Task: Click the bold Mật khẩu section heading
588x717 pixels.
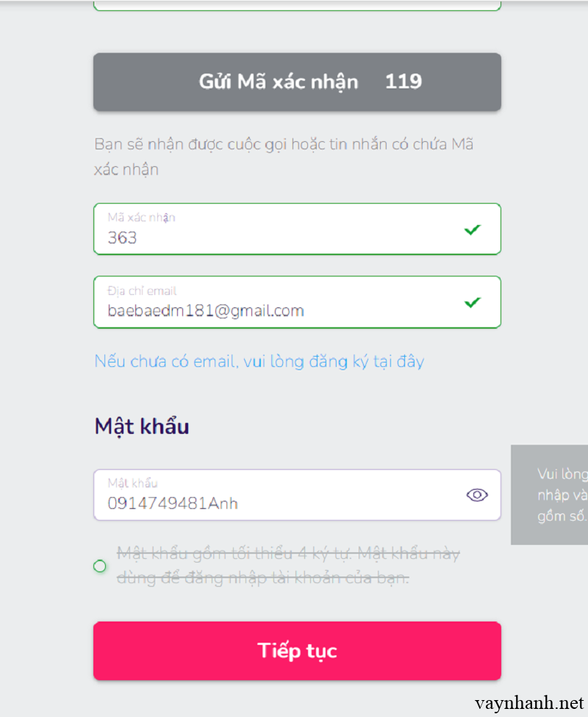Action: click(142, 427)
